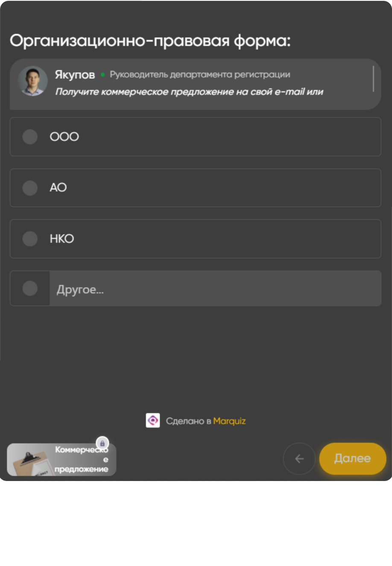The image size is (392, 566).
Task: Select the ООО radio button
Action: pos(30,137)
